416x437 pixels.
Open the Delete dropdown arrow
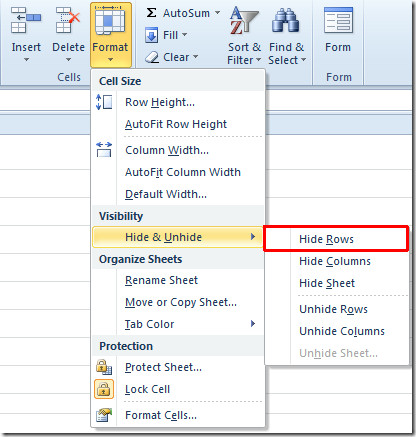click(68, 60)
